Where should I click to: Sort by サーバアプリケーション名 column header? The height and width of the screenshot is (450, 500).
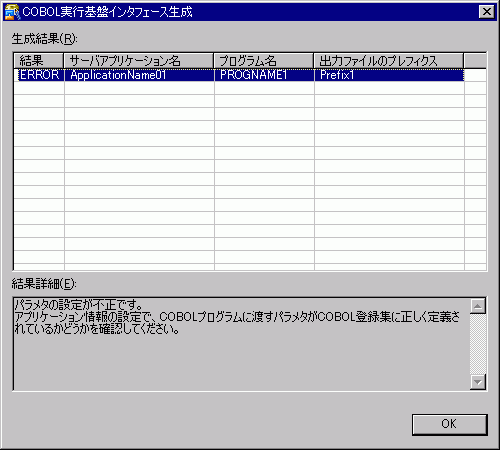click(x=139, y=61)
